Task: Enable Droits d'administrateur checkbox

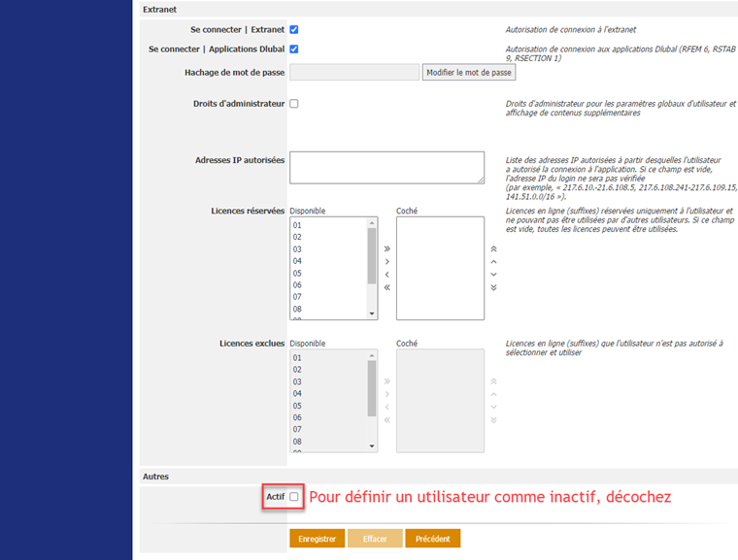Action: tap(294, 104)
